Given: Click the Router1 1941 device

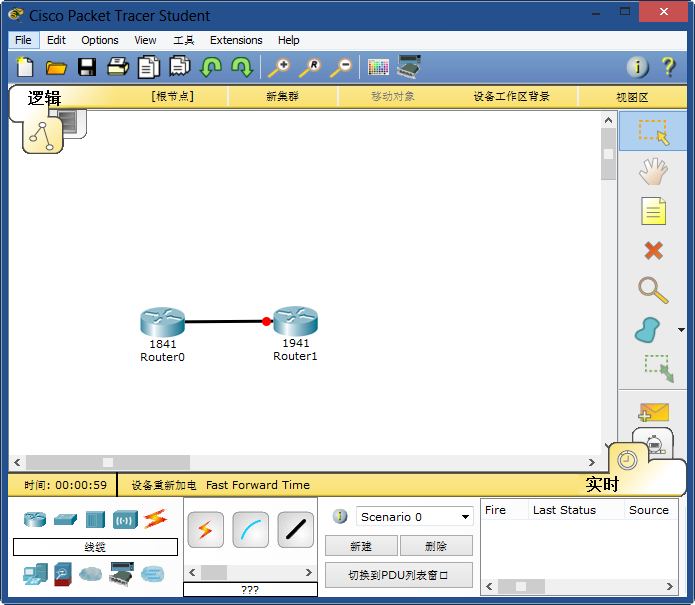Looking at the screenshot, I should pos(296,321).
